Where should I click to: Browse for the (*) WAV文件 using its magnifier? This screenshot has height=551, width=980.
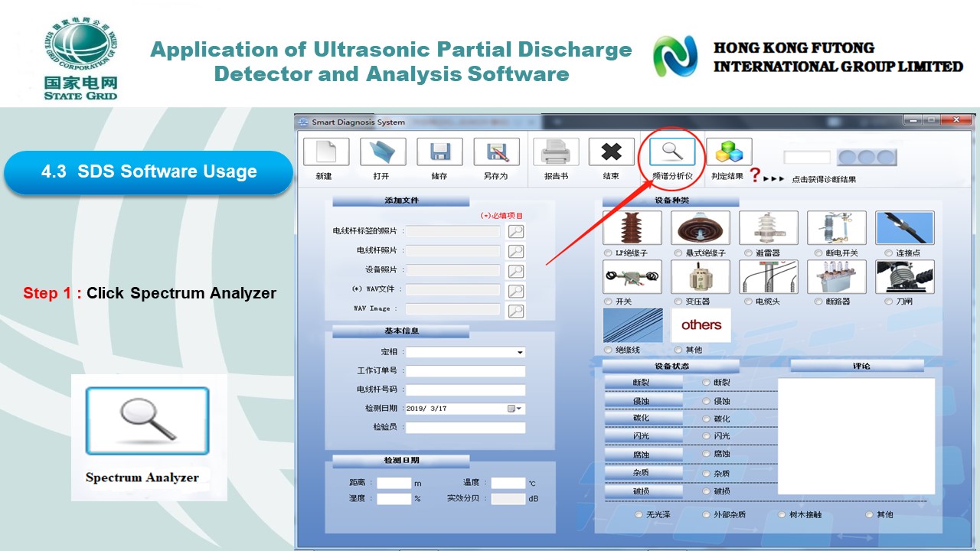click(x=516, y=291)
